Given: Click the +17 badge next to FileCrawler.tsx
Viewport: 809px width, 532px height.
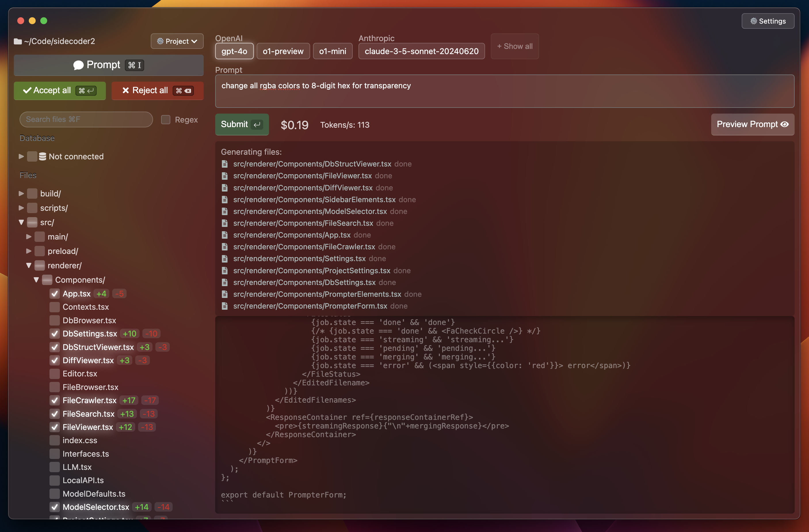Looking at the screenshot, I should click(129, 401).
